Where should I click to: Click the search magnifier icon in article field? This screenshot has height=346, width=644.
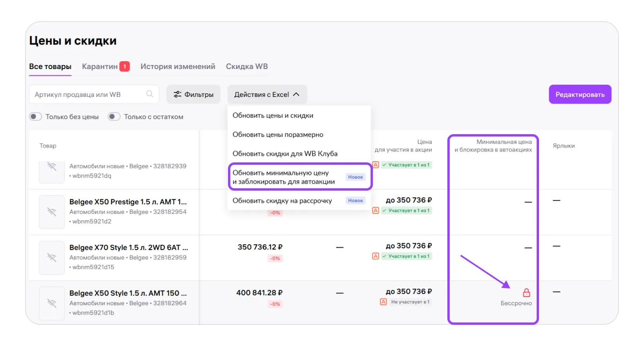pos(149,94)
